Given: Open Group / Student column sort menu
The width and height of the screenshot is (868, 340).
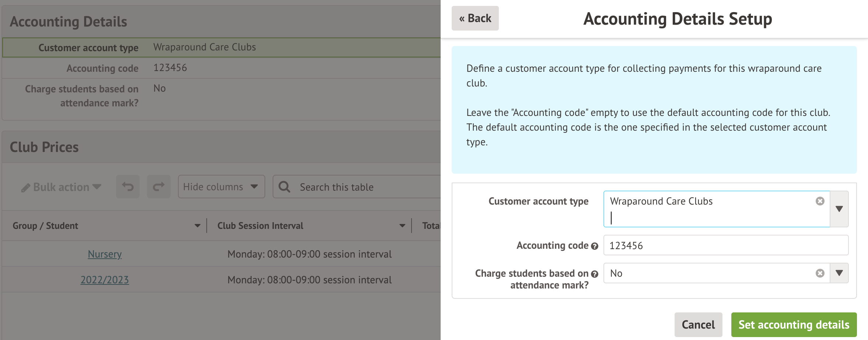Looking at the screenshot, I should point(197,226).
